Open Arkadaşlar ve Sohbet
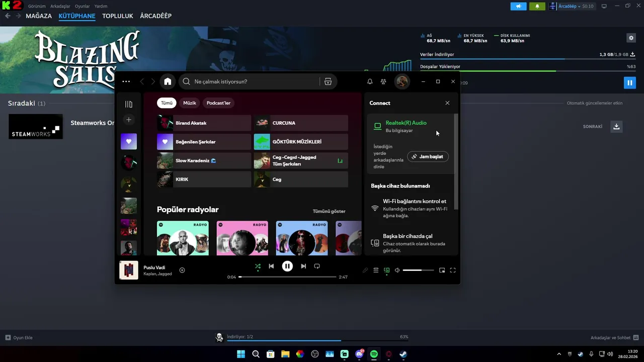 pyautogui.click(x=614, y=337)
